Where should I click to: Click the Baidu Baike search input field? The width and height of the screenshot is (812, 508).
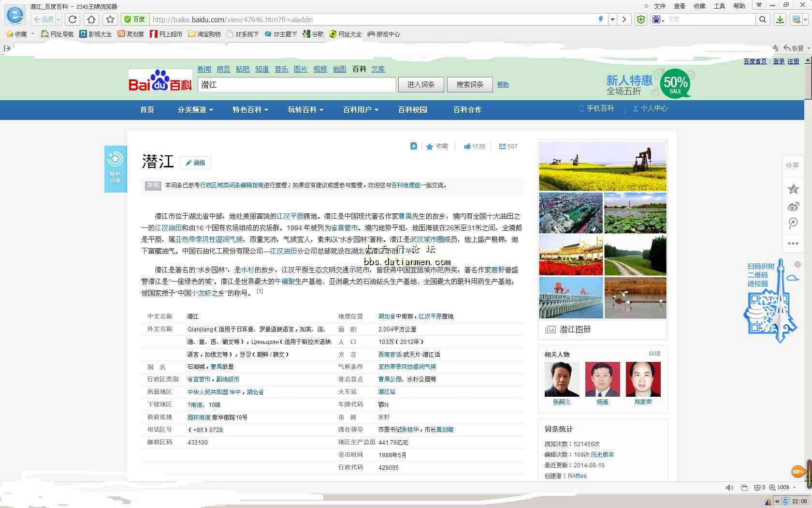tap(296, 85)
